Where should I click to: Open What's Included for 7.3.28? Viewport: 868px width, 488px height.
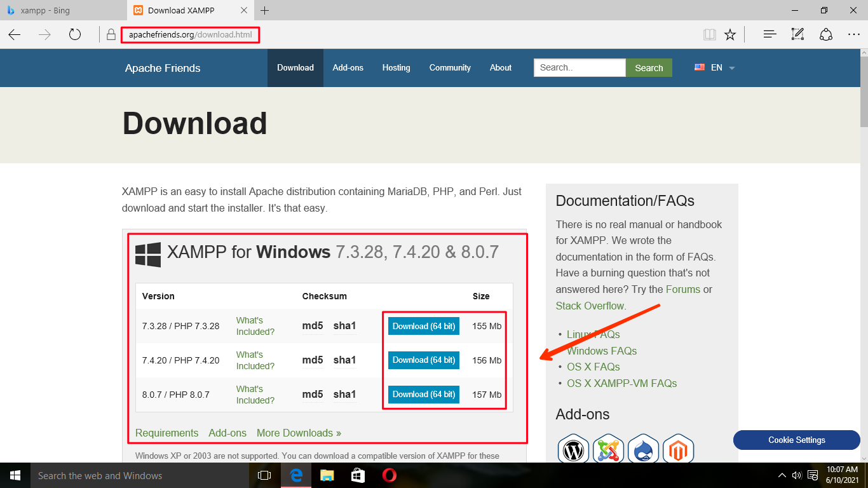(x=255, y=326)
